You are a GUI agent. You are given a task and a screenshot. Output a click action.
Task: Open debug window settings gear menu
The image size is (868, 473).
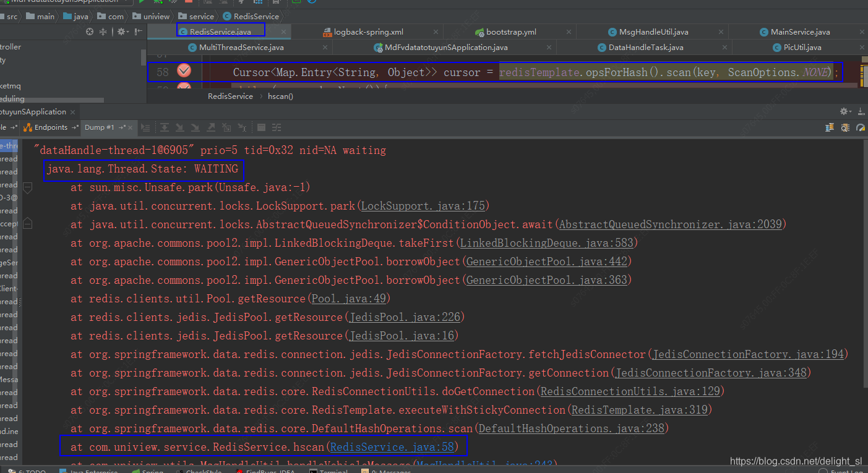845,112
